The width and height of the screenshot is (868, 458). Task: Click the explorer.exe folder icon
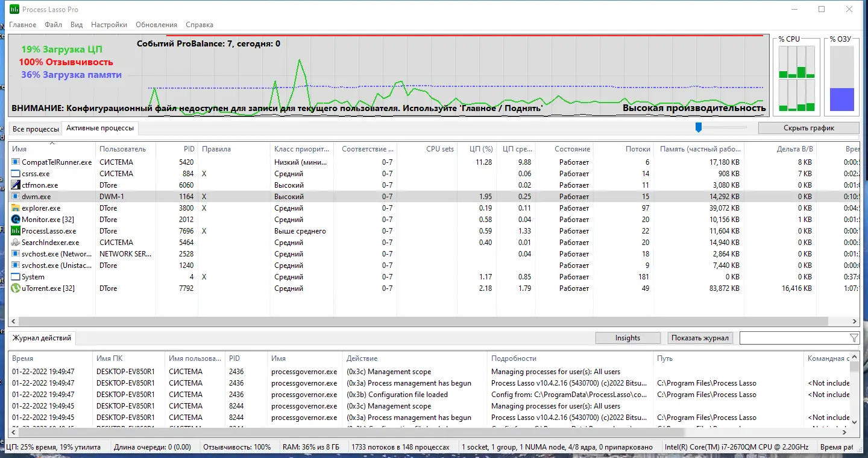pos(16,208)
